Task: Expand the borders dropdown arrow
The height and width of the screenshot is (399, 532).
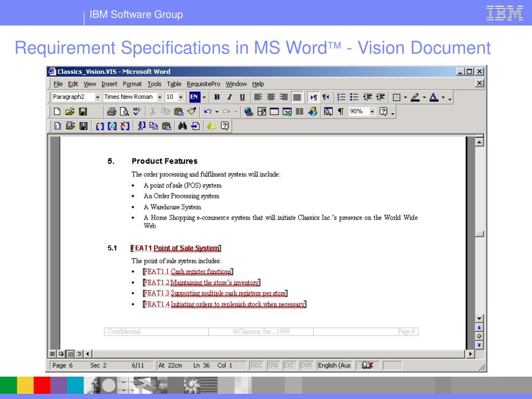Action: click(x=405, y=97)
